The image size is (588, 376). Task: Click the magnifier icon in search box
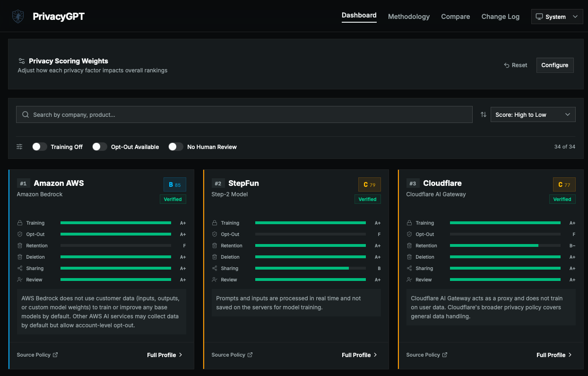(x=26, y=114)
